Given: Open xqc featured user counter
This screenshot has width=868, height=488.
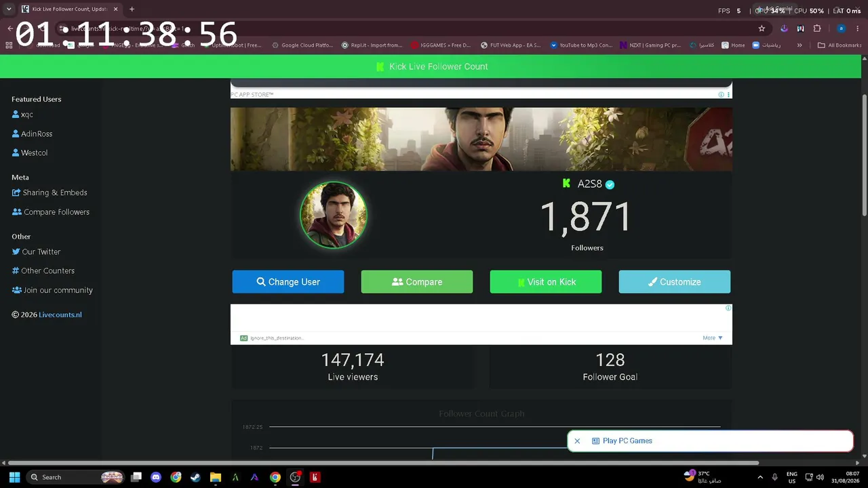Looking at the screenshot, I should [22, 115].
